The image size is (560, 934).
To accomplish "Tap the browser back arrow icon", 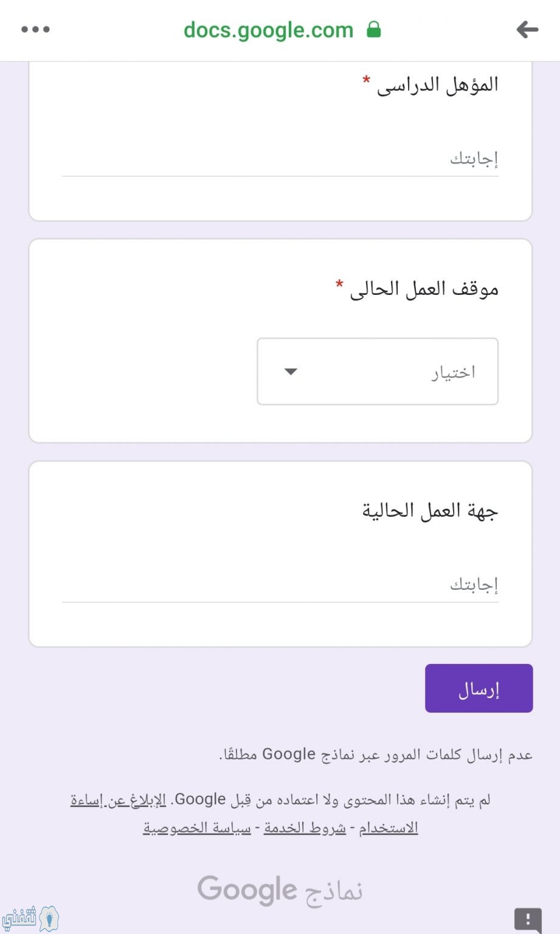I will tap(527, 29).
